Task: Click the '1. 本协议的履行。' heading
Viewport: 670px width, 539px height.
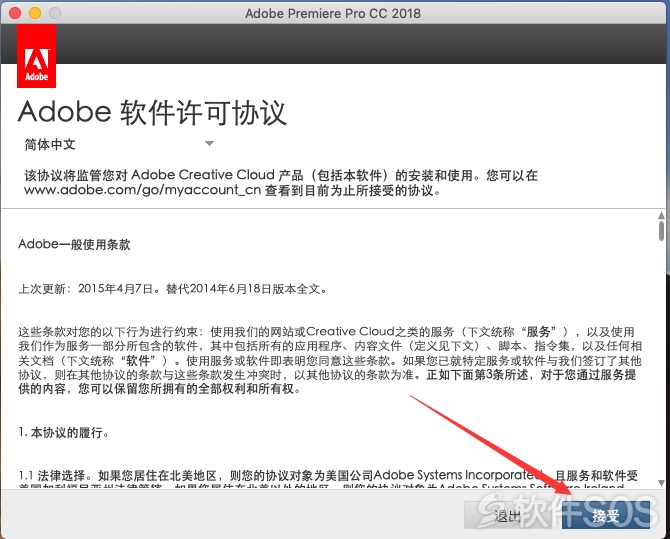Action: click(64, 433)
